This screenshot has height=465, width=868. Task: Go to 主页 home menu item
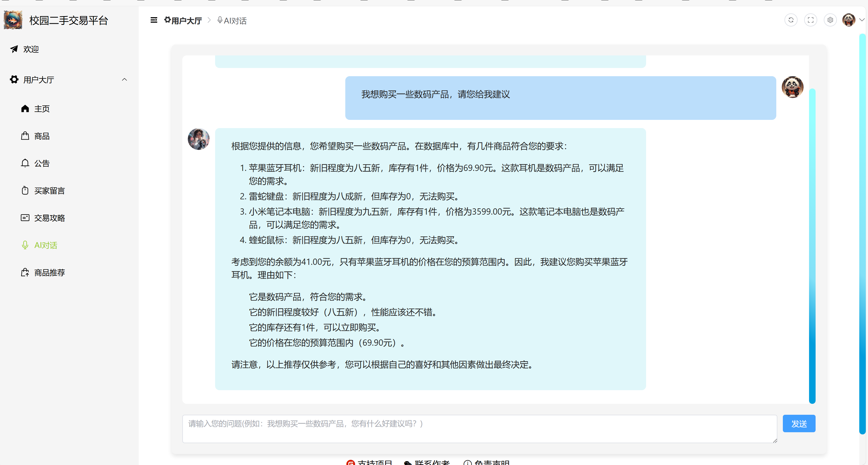pyautogui.click(x=42, y=109)
